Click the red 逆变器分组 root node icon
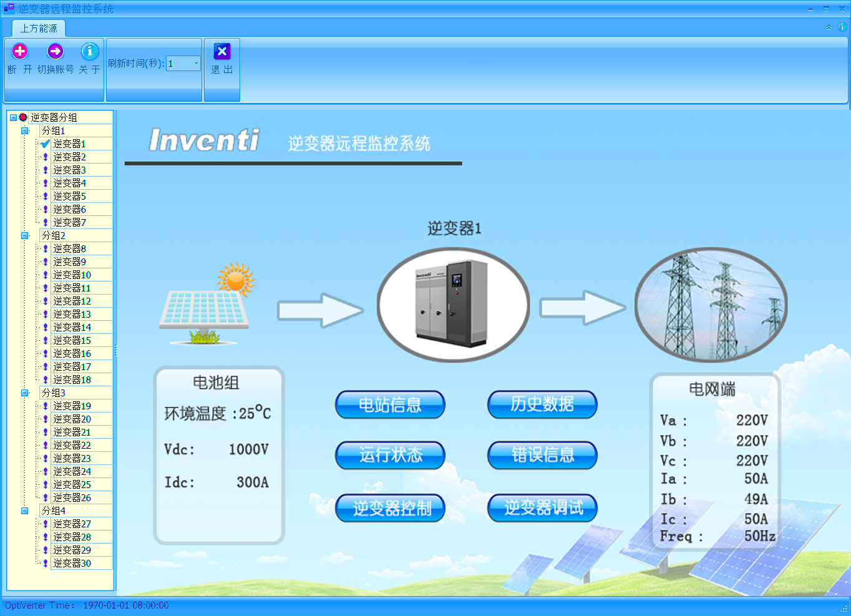Viewport: 851px width, 616px height. (x=23, y=117)
